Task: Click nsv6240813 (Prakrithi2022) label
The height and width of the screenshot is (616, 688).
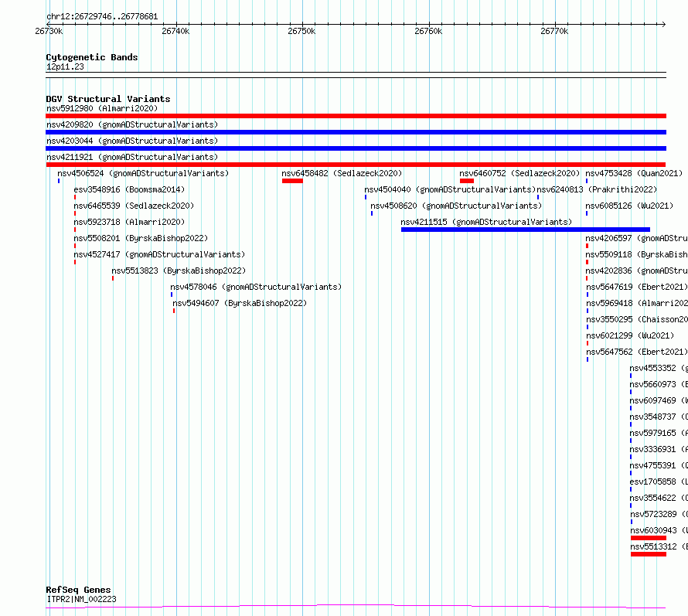Action: [598, 189]
